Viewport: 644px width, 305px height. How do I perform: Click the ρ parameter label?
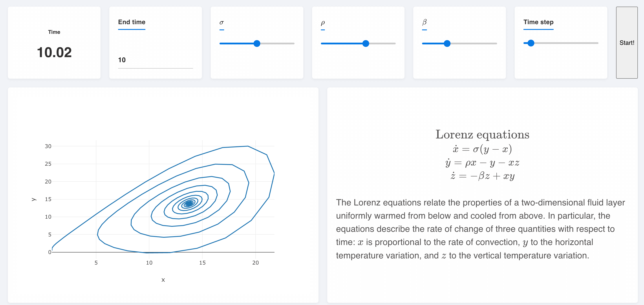point(323,23)
